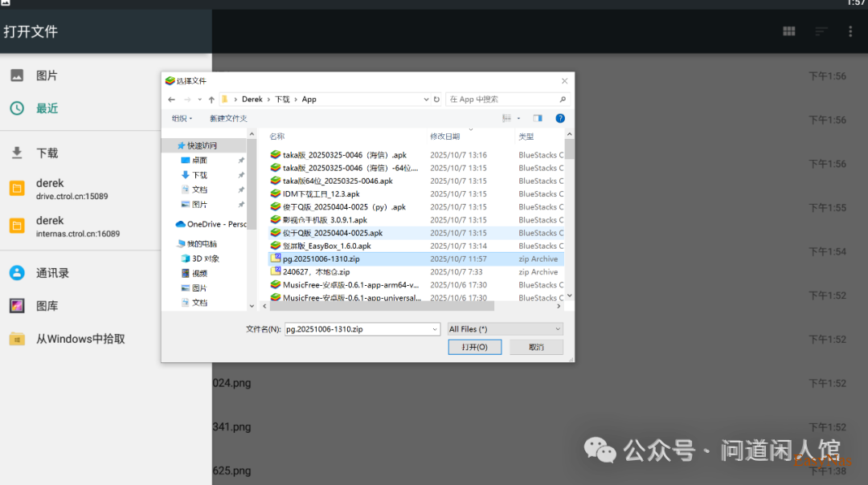Go up one folder level with the up arrow

click(211, 100)
